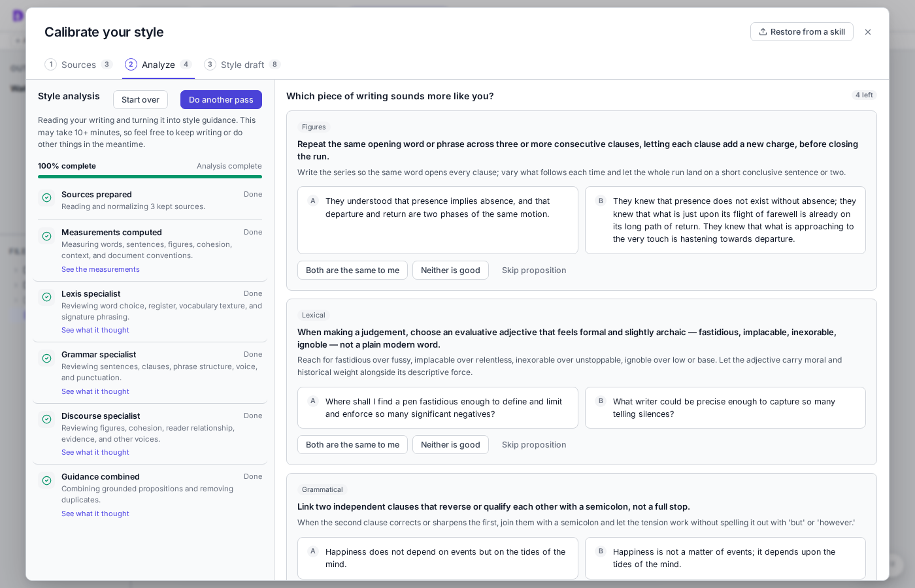Open Lexis specialist's See what it thought
Screen dimensions: 915x588
click(95, 330)
